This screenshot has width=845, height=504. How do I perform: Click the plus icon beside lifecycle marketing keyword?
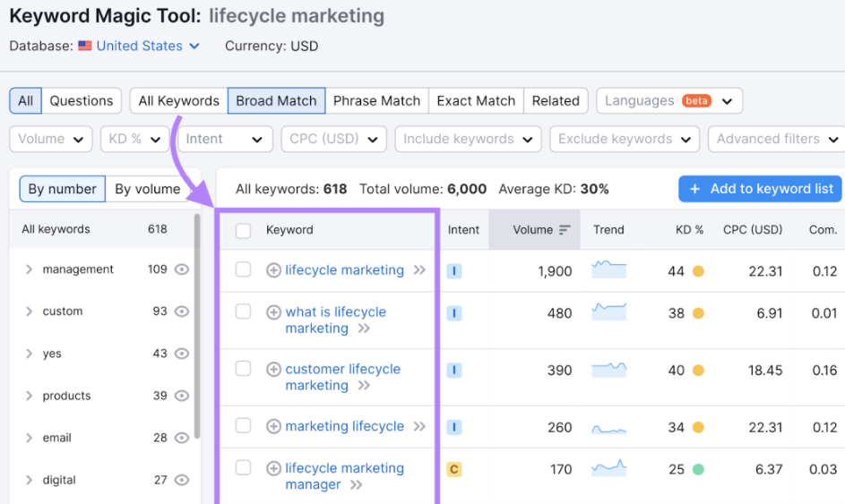pyautogui.click(x=273, y=270)
